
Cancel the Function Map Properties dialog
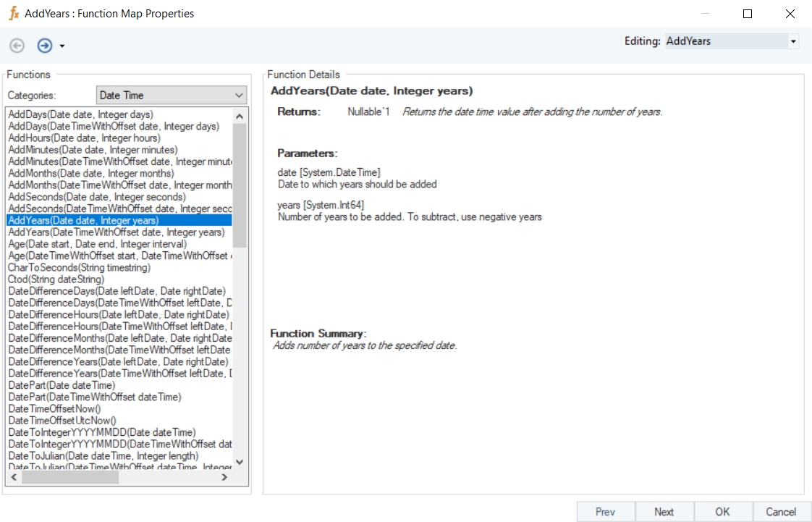point(781,512)
